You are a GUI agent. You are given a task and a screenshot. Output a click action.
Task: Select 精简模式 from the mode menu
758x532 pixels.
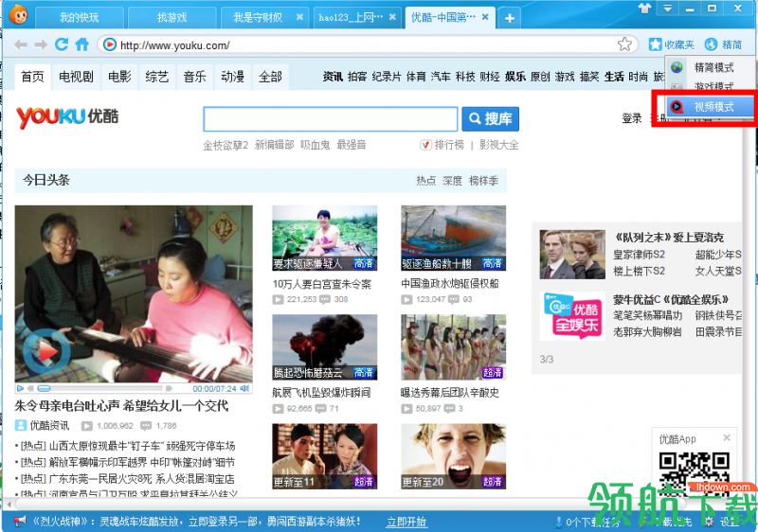pos(710,67)
